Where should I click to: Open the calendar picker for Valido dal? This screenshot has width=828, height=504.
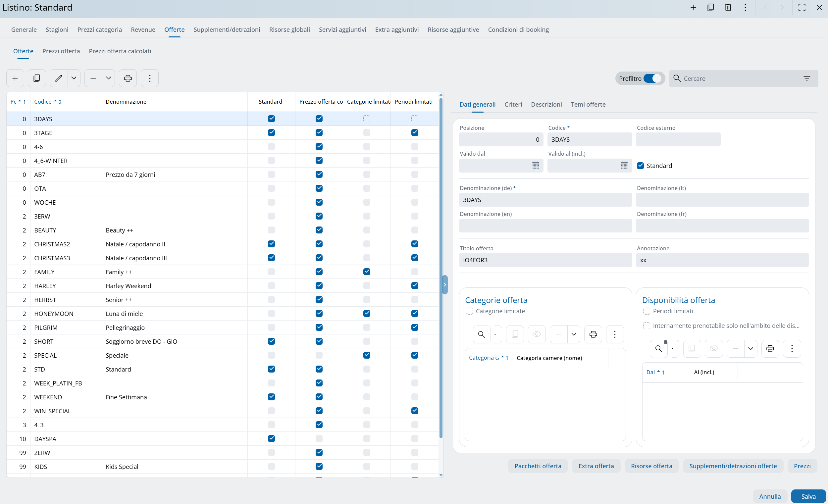[535, 165]
